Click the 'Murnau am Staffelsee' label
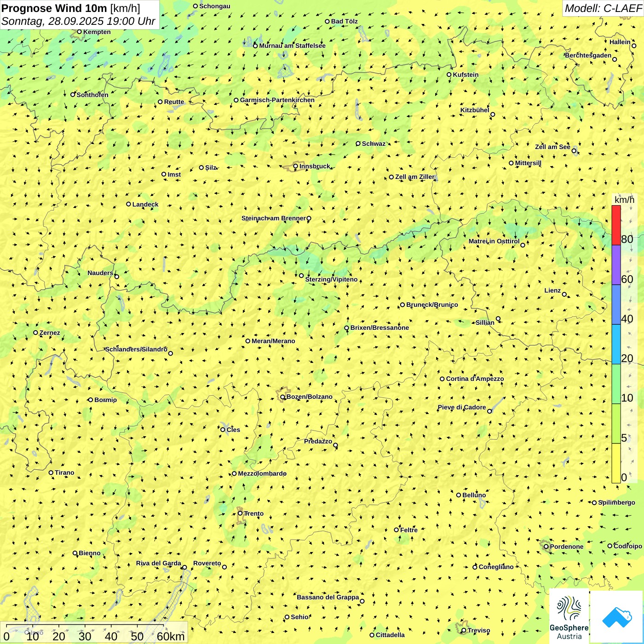644x644 pixels. [x=292, y=46]
